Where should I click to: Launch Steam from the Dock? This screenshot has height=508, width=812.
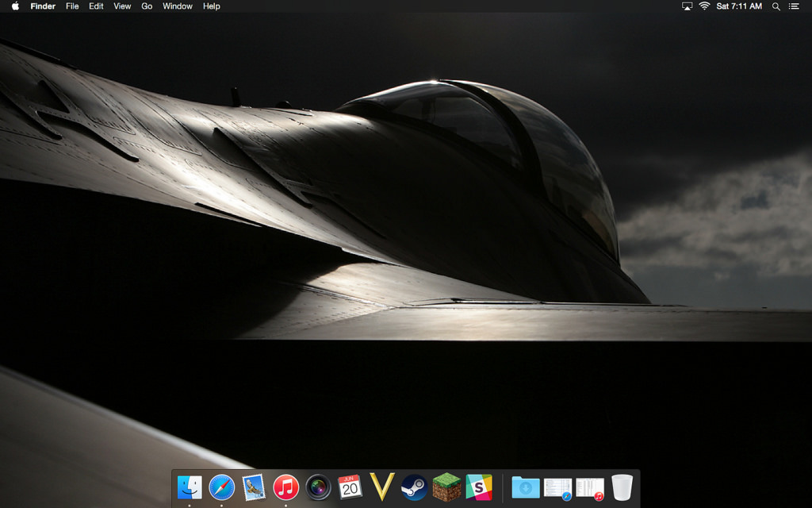[x=414, y=487]
